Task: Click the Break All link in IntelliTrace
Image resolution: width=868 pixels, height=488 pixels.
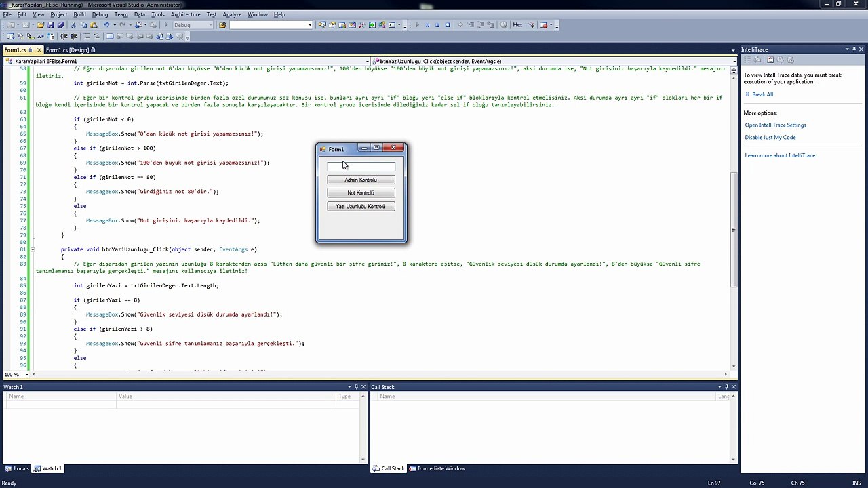Action: click(762, 94)
